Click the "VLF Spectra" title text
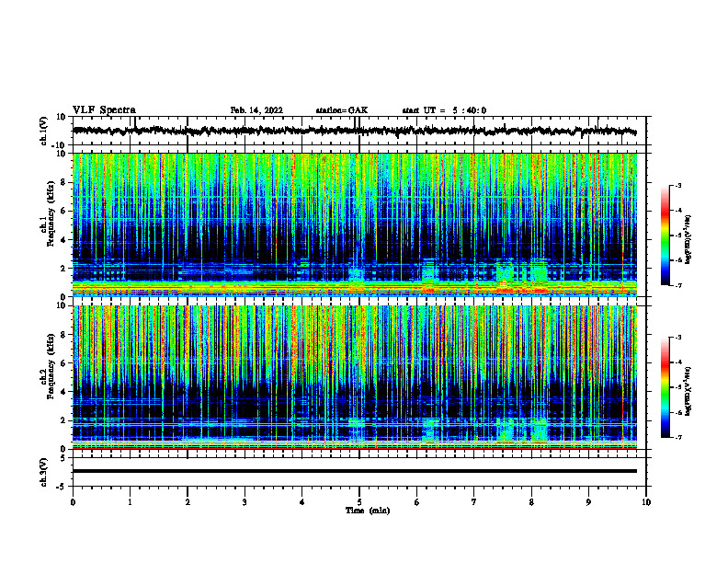 pos(104,110)
